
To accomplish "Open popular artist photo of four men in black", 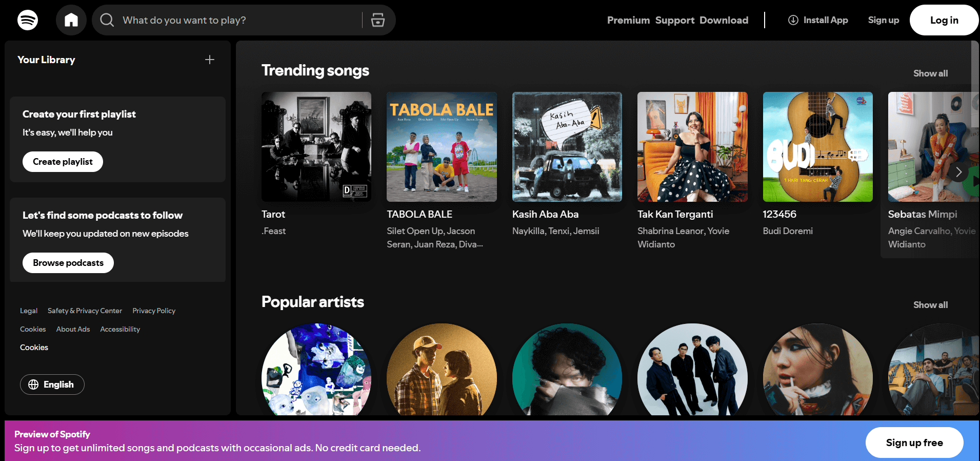I will [692, 370].
